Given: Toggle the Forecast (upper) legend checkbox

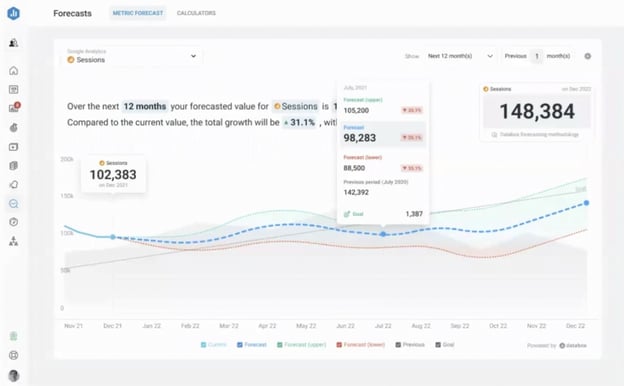Looking at the screenshot, I should coord(280,345).
